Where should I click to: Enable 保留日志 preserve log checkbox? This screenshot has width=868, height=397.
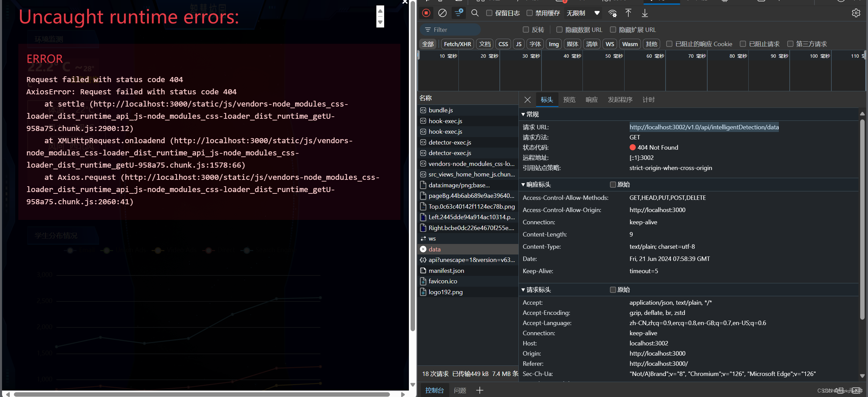point(489,13)
